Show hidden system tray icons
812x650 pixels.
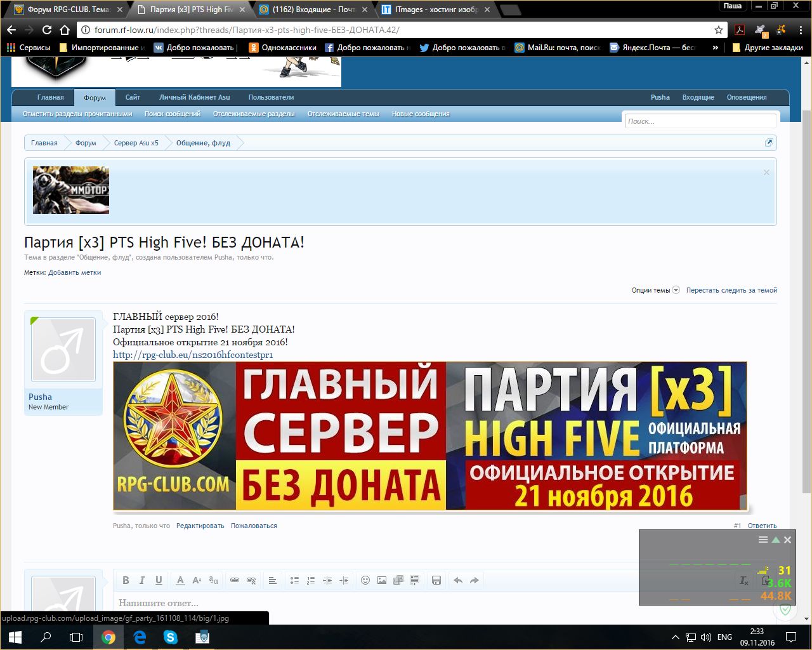[x=676, y=637]
